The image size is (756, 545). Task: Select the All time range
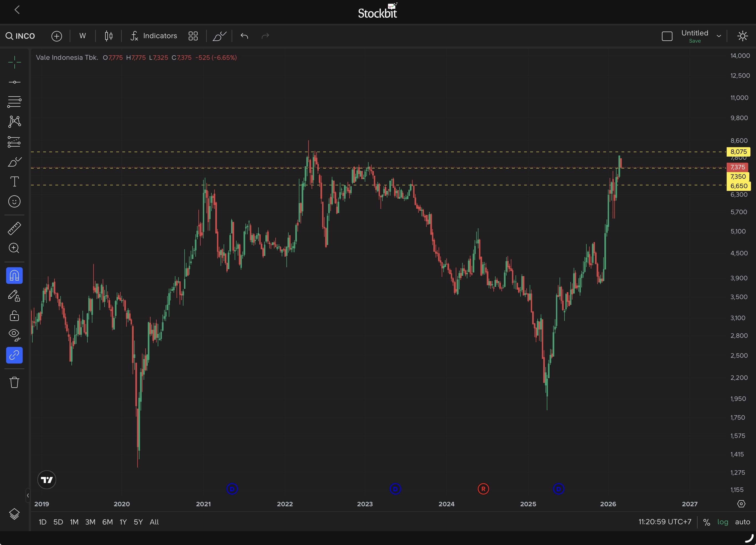click(x=154, y=522)
